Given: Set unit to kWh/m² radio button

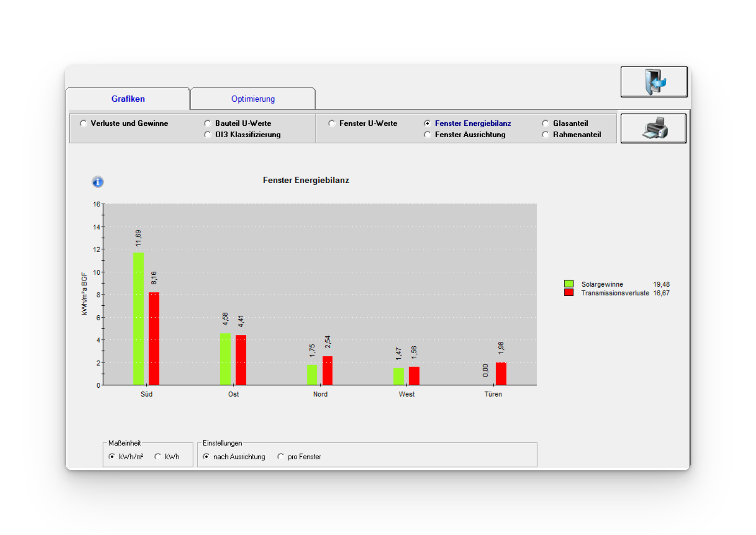Looking at the screenshot, I should coord(112,457).
